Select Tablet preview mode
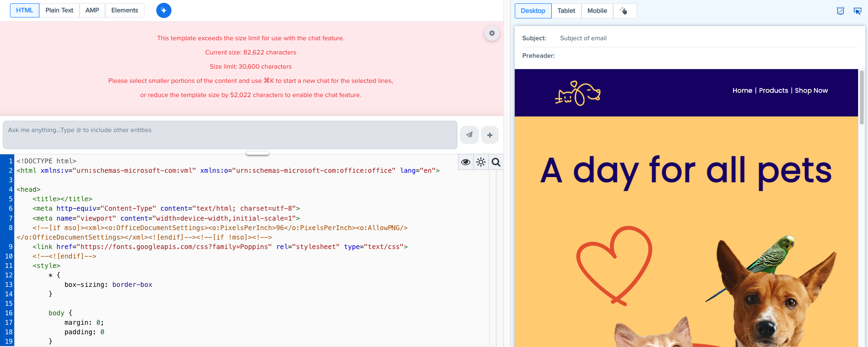 (x=566, y=11)
